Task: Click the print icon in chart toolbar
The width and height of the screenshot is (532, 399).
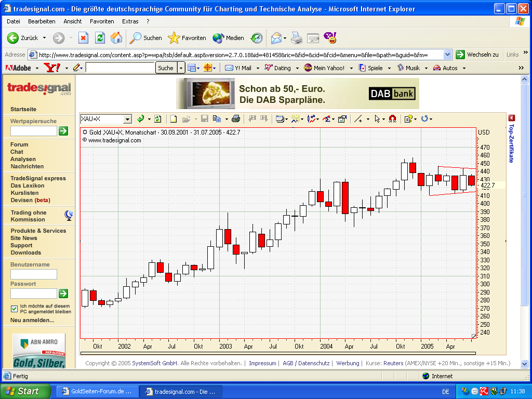Action: point(235,119)
